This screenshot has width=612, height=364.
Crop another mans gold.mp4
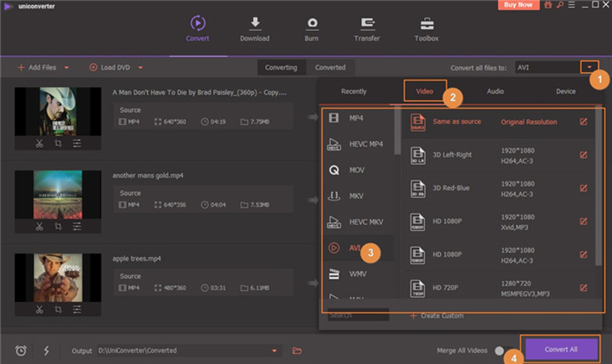click(x=58, y=227)
